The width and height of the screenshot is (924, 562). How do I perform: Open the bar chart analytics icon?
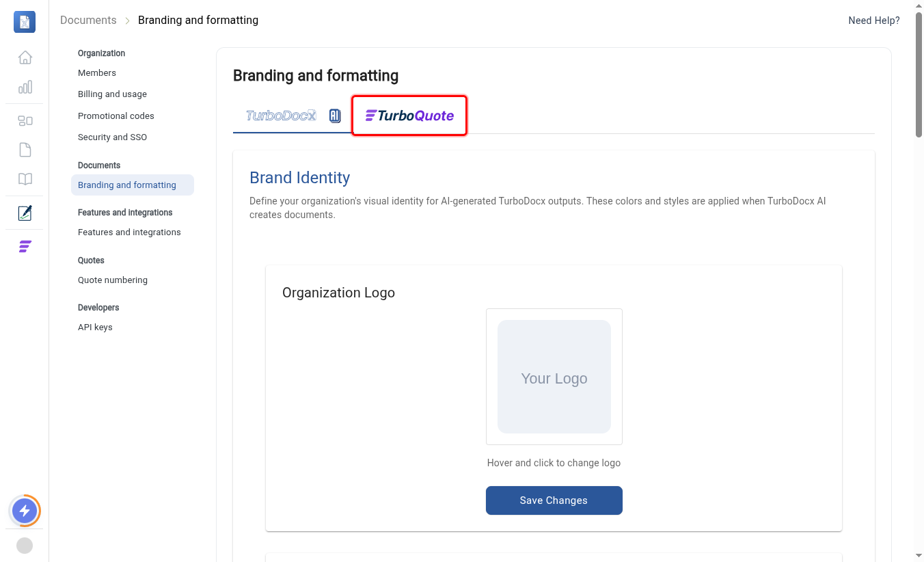tap(25, 87)
